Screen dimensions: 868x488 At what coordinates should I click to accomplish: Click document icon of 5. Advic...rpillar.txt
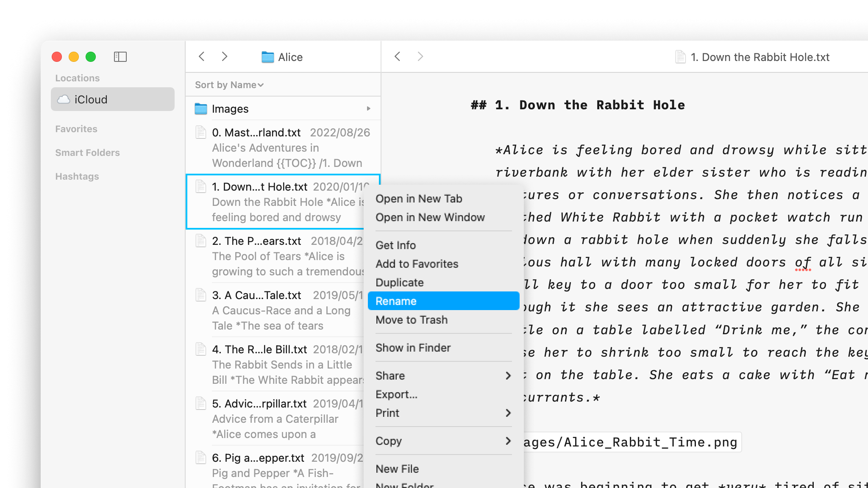(200, 403)
